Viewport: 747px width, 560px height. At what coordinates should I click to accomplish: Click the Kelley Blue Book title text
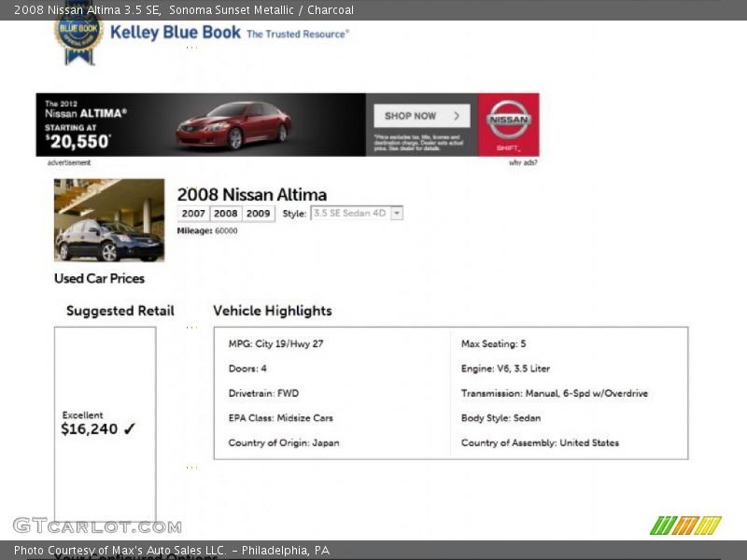pos(176,33)
